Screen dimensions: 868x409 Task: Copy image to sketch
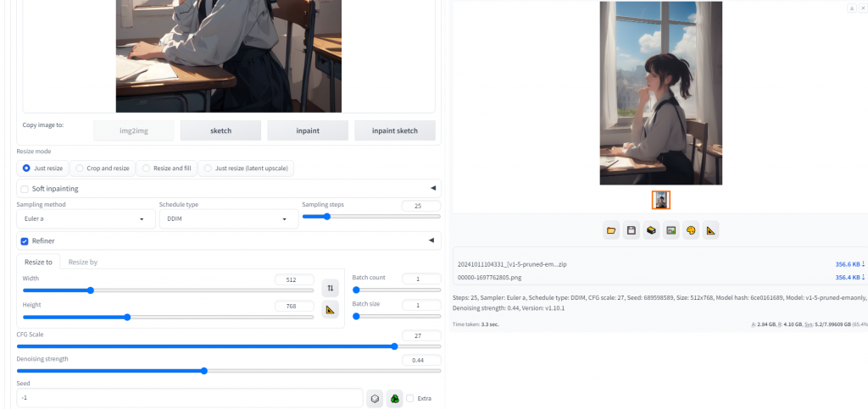coord(221,131)
